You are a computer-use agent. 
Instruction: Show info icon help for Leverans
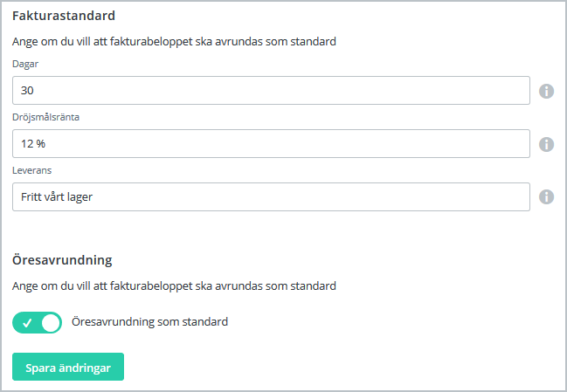click(547, 197)
